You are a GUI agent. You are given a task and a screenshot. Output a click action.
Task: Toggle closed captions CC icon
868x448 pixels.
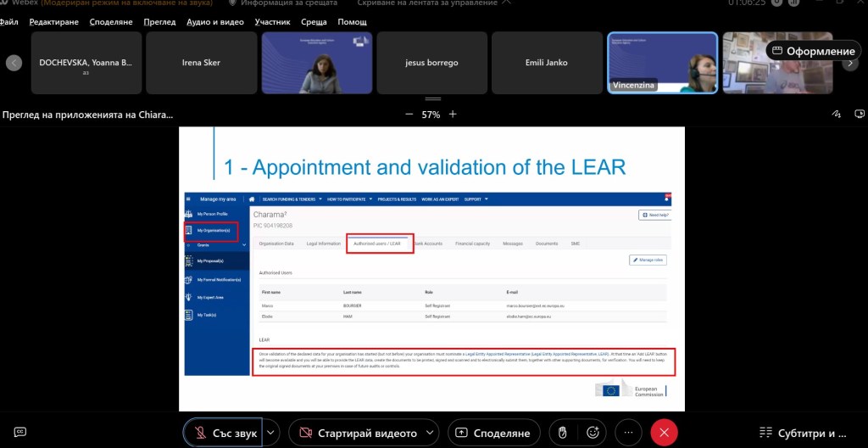point(19,432)
